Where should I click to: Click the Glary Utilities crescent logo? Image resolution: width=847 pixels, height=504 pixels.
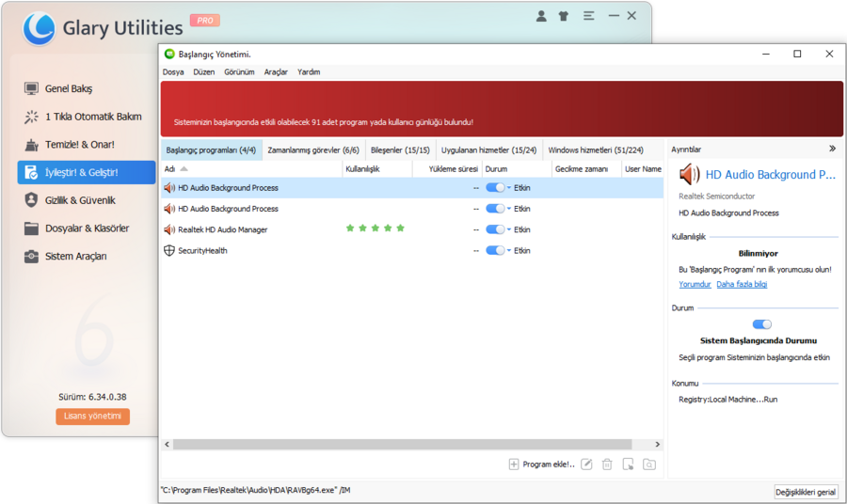(x=39, y=28)
